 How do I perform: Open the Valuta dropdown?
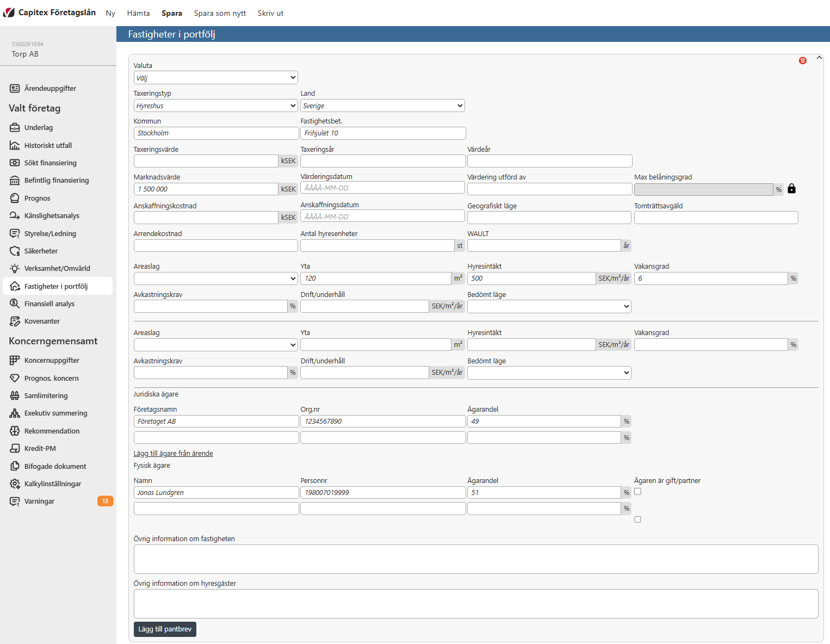(x=215, y=78)
